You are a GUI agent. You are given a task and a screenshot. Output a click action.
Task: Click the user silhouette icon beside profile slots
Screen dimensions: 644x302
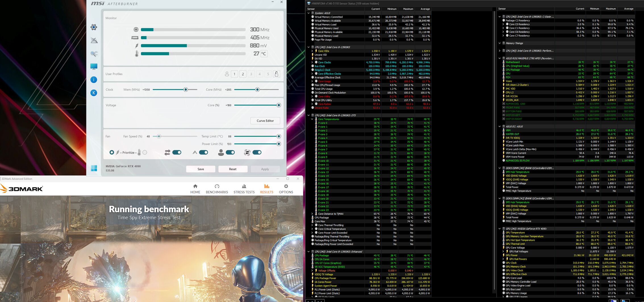[227, 74]
